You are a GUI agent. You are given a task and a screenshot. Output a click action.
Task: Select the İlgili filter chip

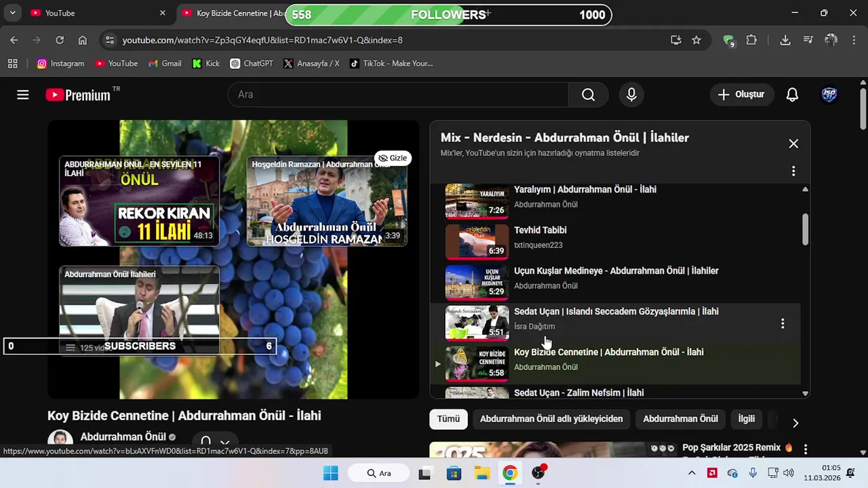(746, 419)
